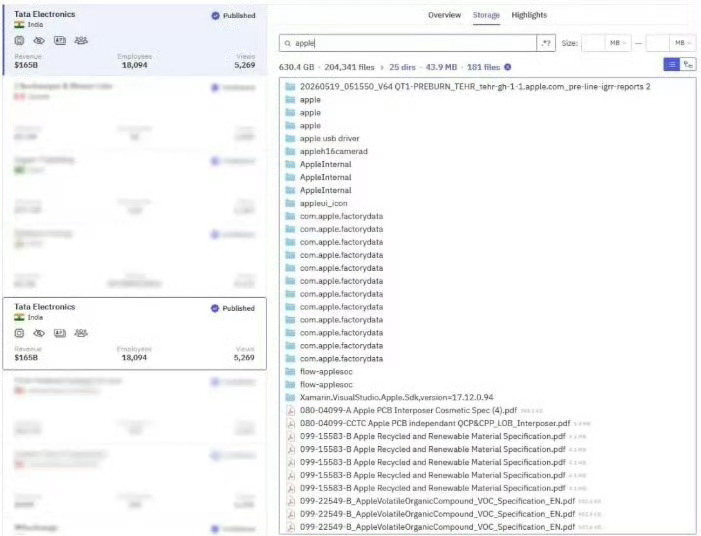
Task: Open the MB unit dropdown for minimum size
Action: pos(617,43)
